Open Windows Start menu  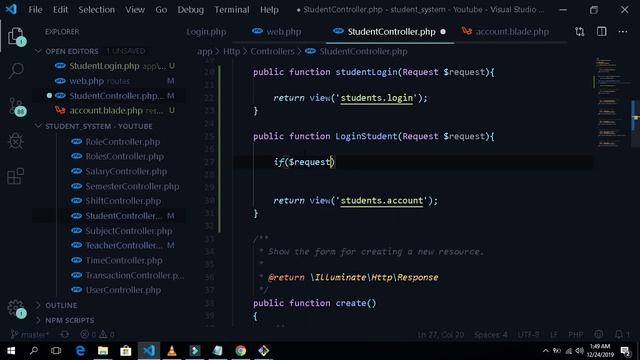pyautogui.click(x=11, y=351)
